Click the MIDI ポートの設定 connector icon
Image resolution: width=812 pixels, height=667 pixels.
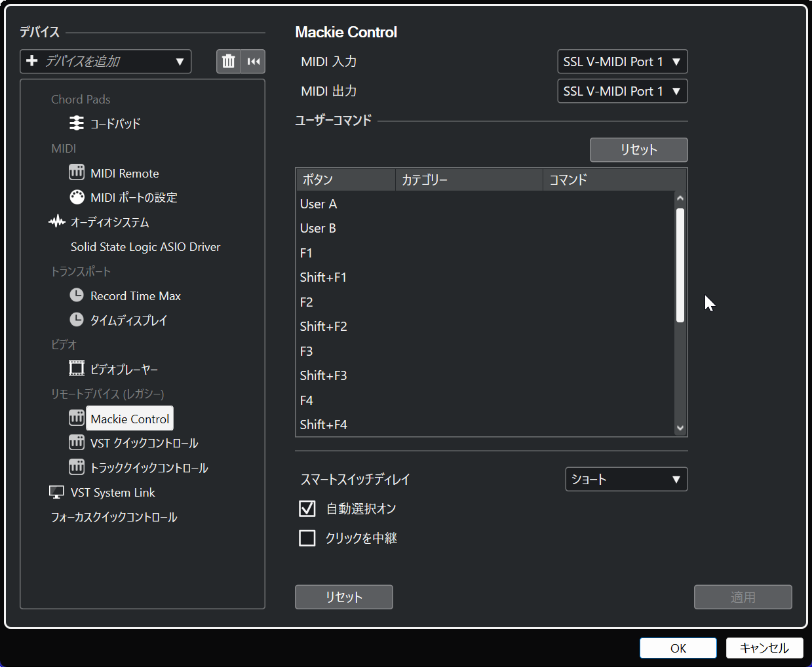(77, 197)
